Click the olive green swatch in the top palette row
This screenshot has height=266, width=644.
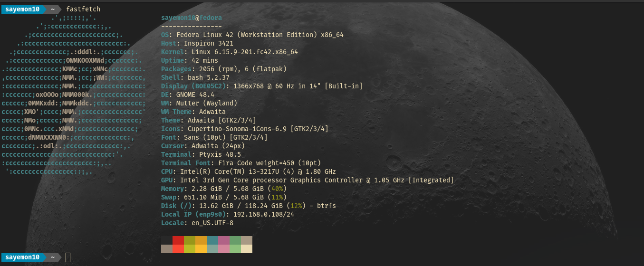tap(190, 240)
